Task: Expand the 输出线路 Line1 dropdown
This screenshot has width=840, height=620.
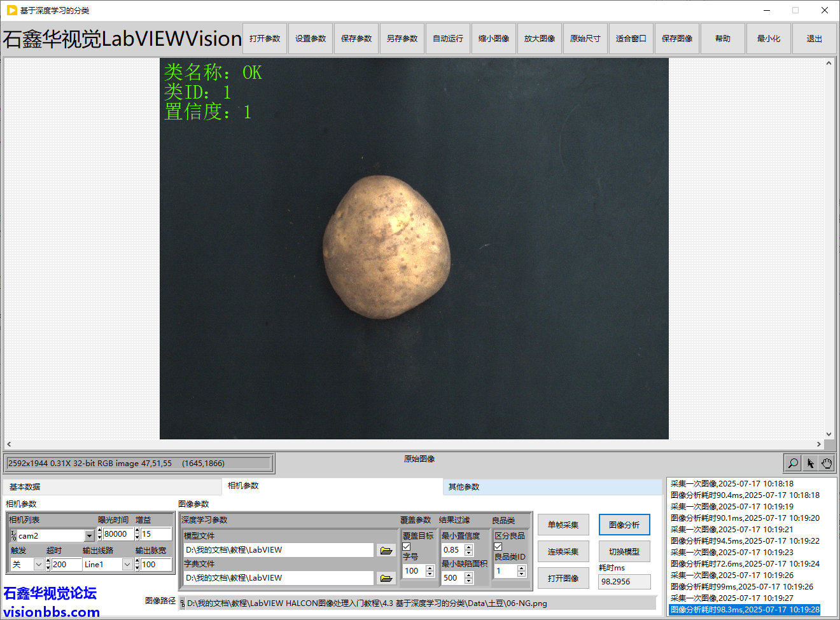Action: coord(127,565)
